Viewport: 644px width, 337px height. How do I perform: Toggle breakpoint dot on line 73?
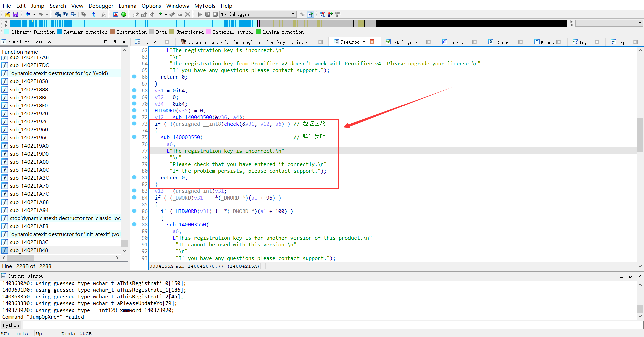pos(134,124)
